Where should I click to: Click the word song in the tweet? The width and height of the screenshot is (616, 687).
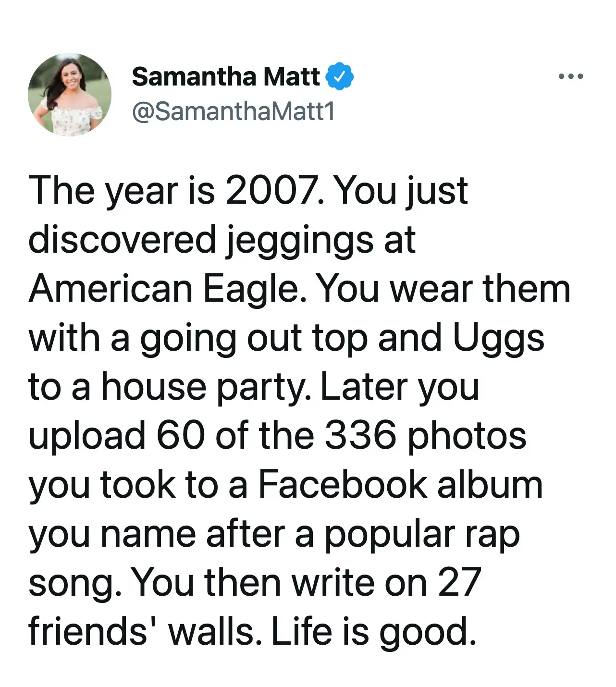coord(73,583)
